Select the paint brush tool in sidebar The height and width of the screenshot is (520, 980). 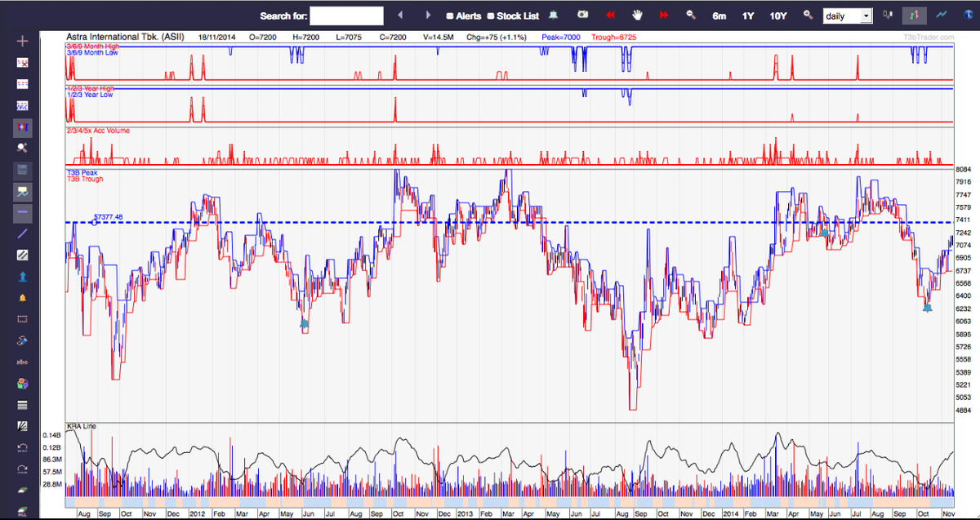[22, 340]
